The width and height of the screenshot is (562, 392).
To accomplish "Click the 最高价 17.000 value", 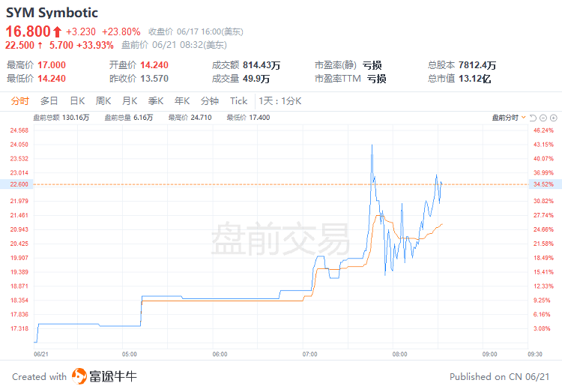I will click(52, 65).
